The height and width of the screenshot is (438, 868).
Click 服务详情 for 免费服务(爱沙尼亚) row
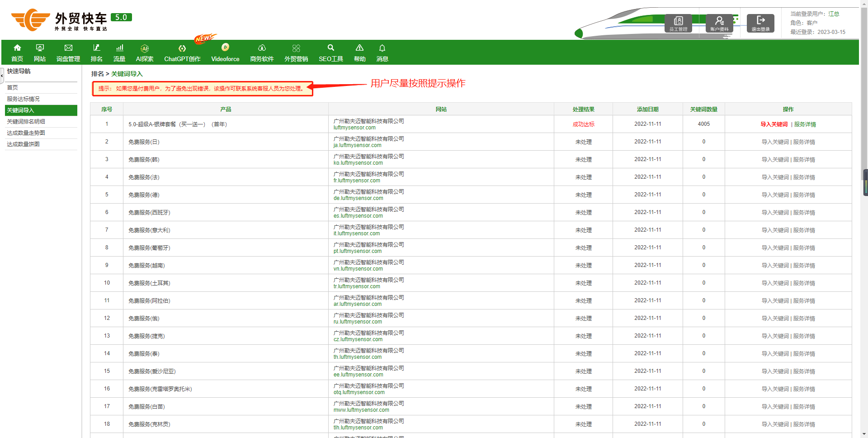[x=804, y=371]
